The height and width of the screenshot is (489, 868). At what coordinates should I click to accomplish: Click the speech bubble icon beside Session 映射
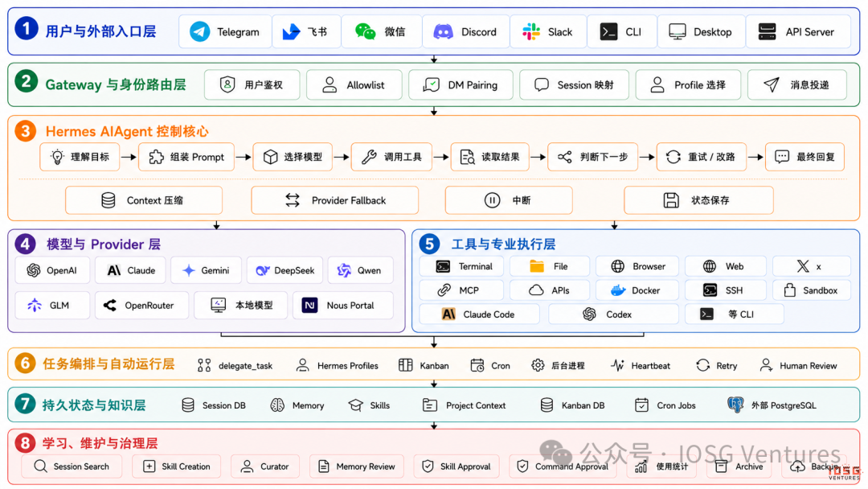[542, 84]
